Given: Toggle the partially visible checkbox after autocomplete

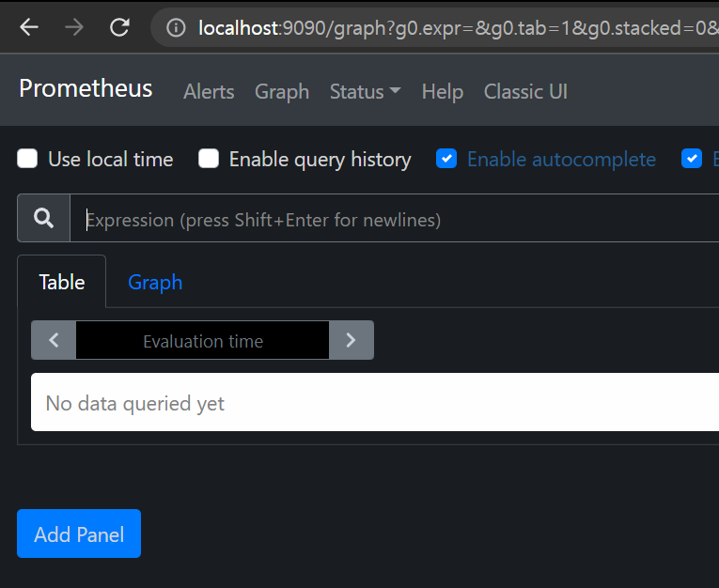Looking at the screenshot, I should [692, 159].
